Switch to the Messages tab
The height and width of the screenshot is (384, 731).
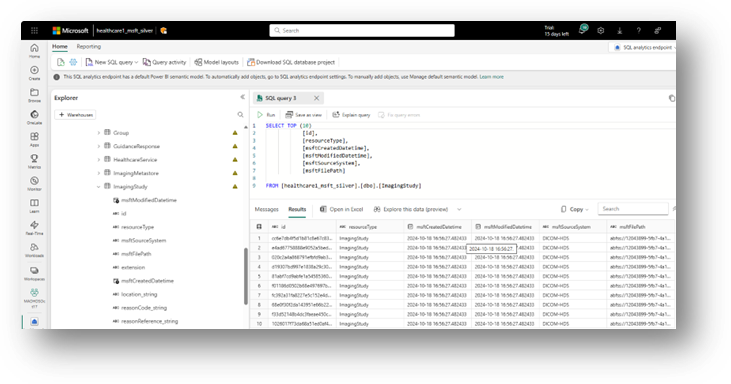pos(267,209)
